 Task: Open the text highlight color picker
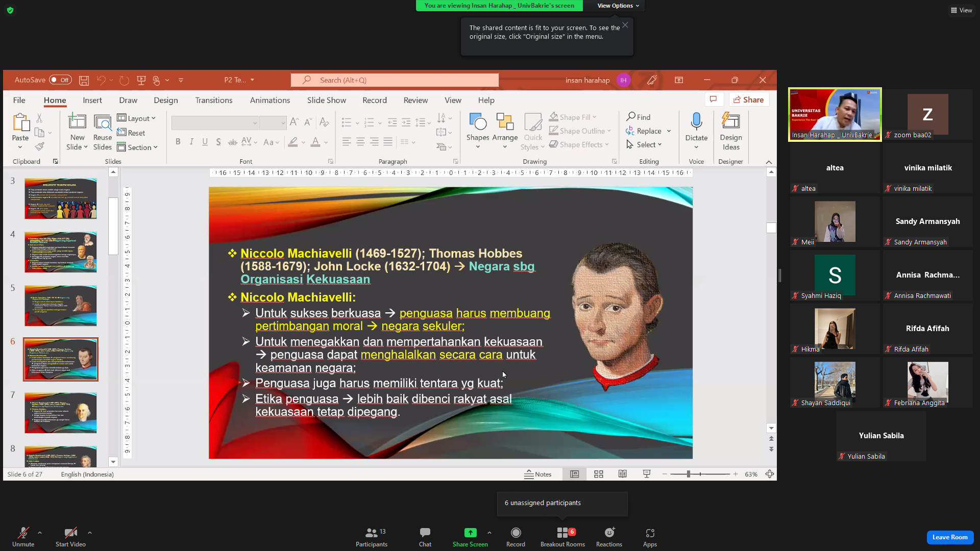[293, 142]
